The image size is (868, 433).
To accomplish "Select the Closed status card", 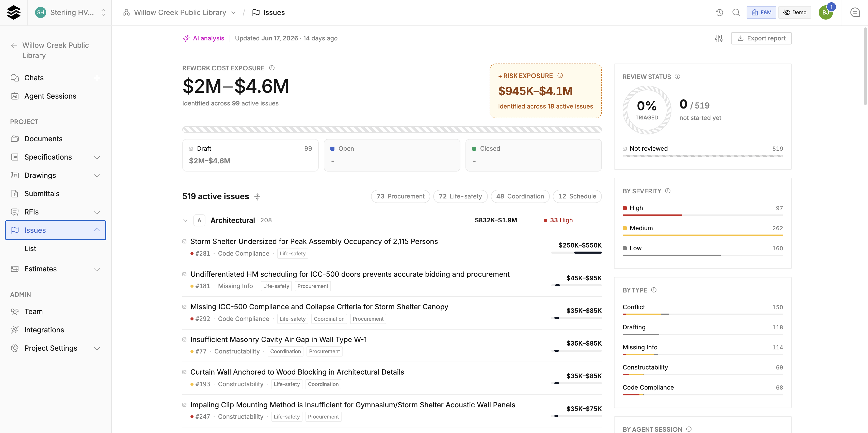I will [x=533, y=155].
